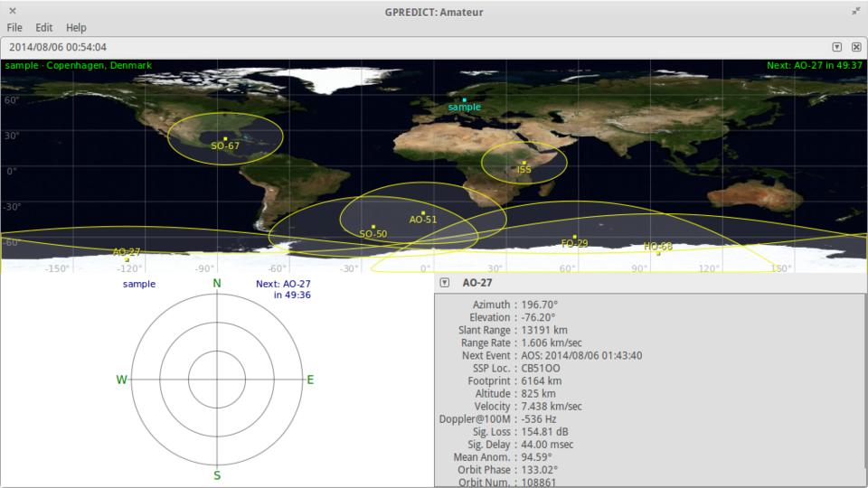Click the Next Event AOS time value

pos(581,355)
